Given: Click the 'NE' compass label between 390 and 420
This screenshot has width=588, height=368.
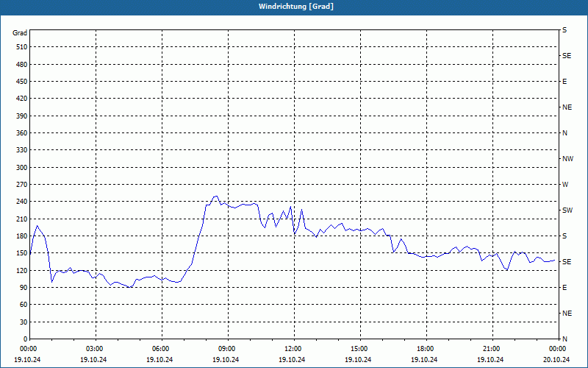Looking at the screenshot, I should click(x=567, y=107).
